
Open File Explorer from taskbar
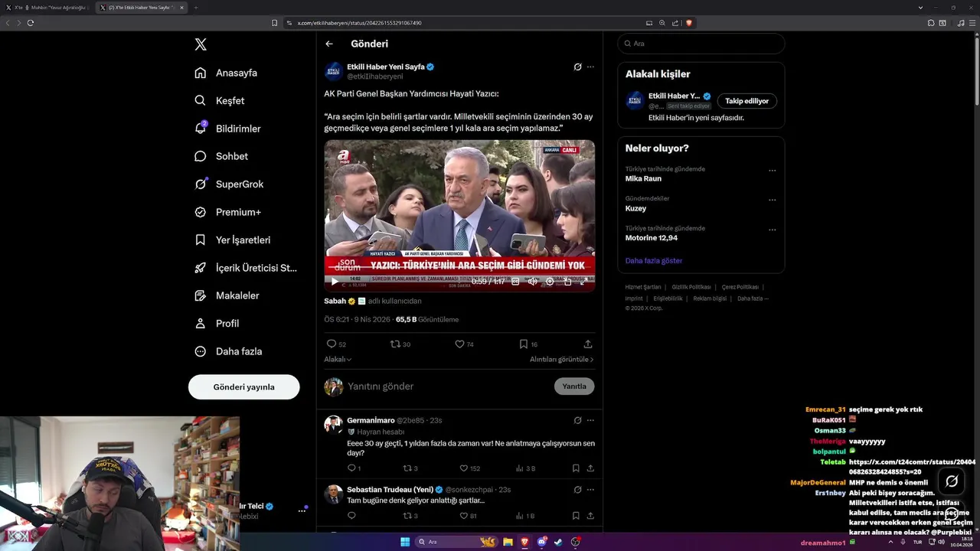508,542
